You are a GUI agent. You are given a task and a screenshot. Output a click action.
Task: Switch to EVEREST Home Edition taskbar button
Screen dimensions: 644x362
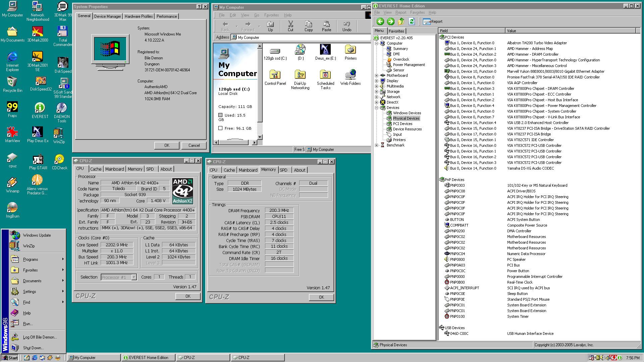pyautogui.click(x=148, y=358)
